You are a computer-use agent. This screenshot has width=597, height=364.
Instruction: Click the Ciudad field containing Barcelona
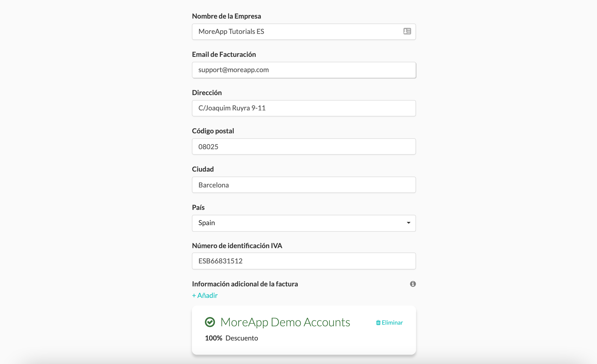[x=304, y=185]
